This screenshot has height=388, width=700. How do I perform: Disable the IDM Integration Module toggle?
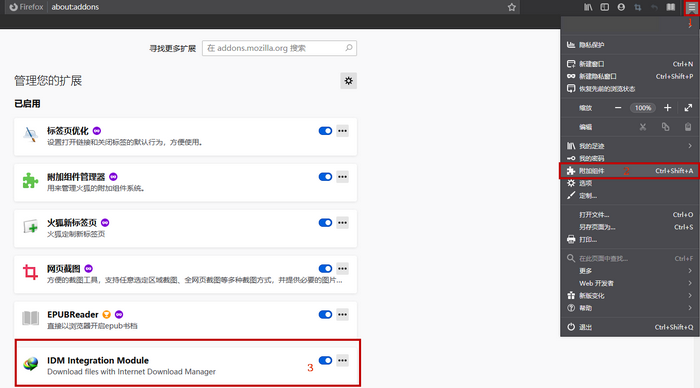325,360
